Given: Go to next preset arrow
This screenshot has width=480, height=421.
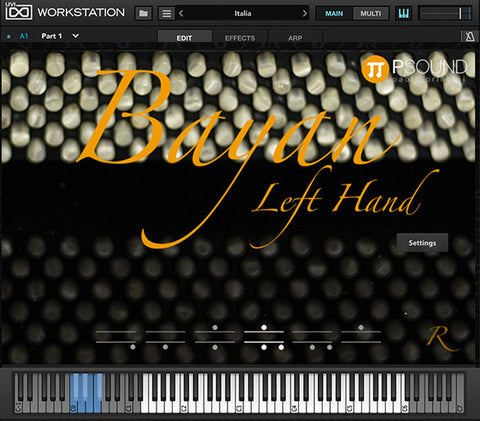Looking at the screenshot, I should coord(304,13).
